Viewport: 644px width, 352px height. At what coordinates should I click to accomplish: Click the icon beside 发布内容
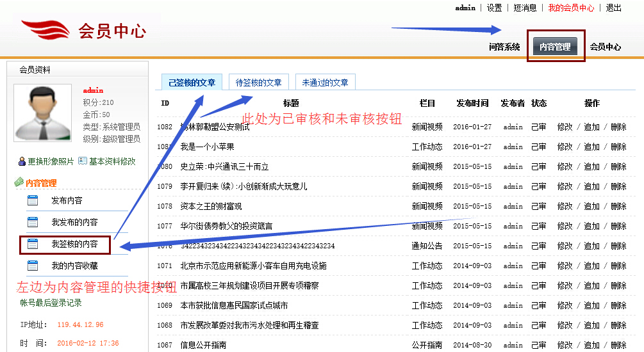(x=33, y=200)
